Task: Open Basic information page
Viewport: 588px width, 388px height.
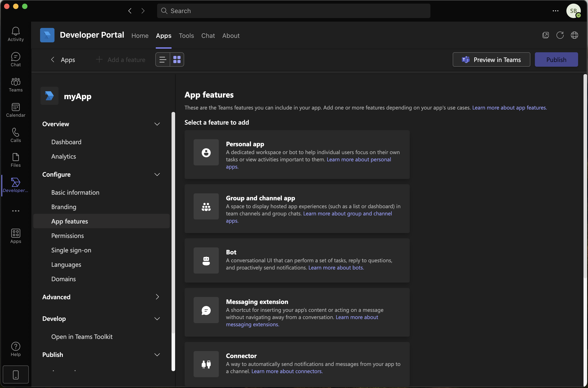Action: pos(75,192)
